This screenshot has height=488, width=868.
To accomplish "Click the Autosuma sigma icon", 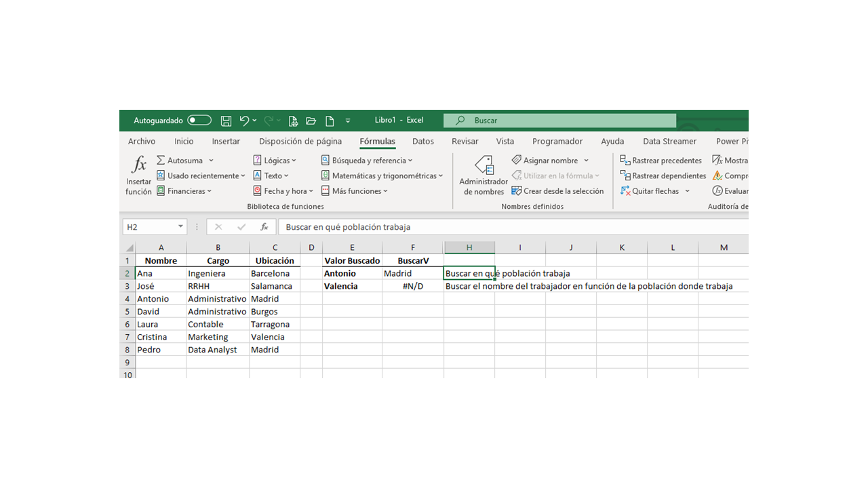I will coord(161,161).
